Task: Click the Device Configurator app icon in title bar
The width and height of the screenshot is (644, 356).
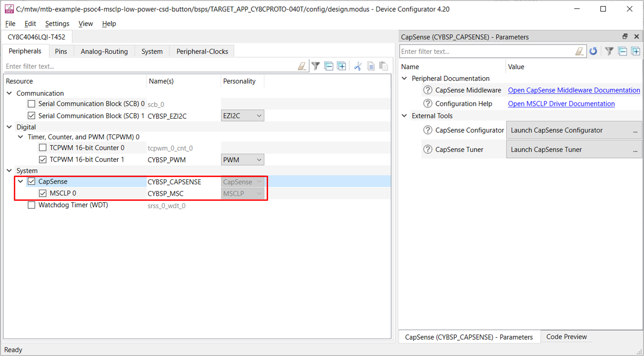Action: tap(9, 9)
